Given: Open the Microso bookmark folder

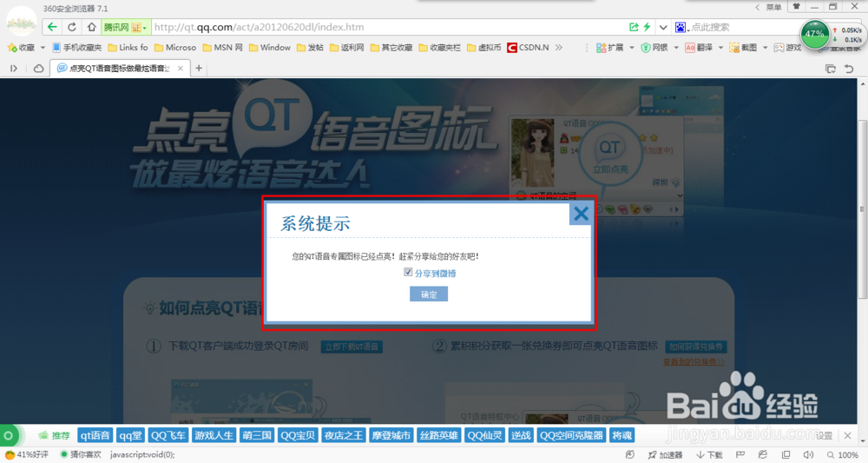Looking at the screenshot, I should (x=175, y=48).
